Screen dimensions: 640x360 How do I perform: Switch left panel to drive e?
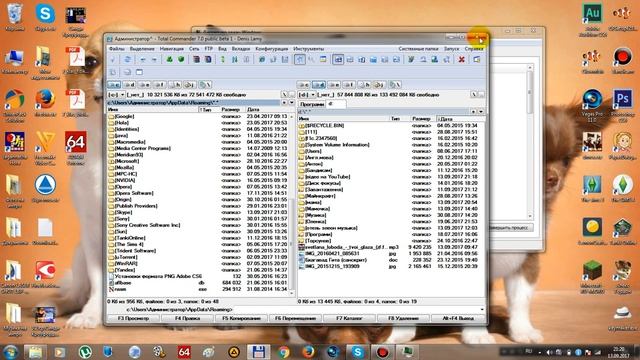click(x=144, y=85)
